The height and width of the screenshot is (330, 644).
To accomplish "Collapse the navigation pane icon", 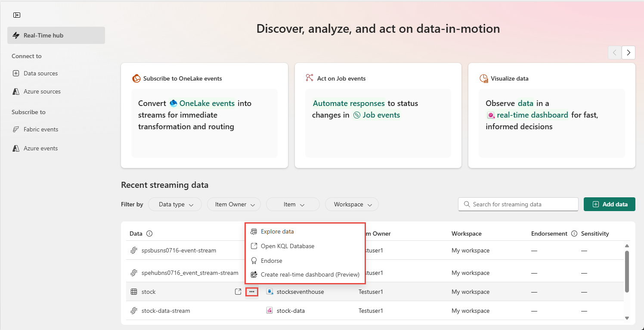I will click(x=17, y=15).
